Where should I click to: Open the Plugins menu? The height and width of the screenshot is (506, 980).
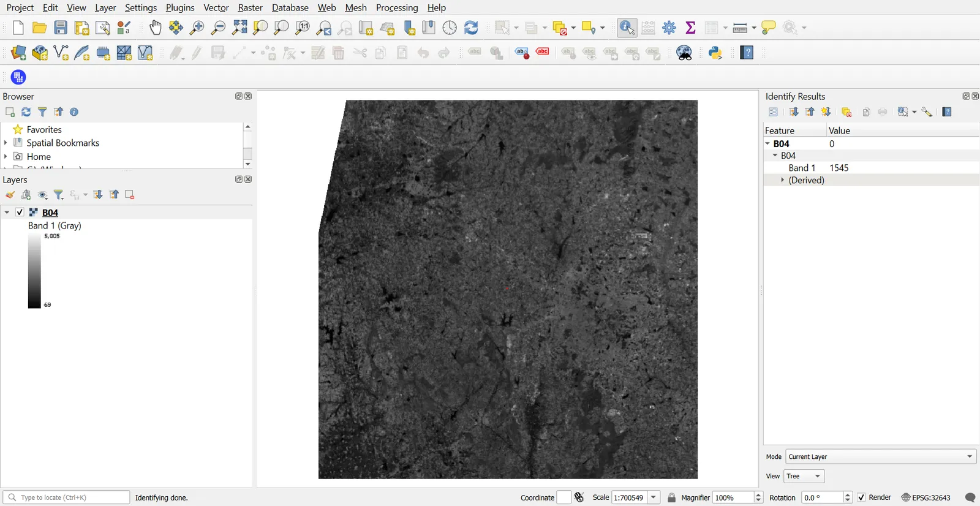click(x=180, y=7)
